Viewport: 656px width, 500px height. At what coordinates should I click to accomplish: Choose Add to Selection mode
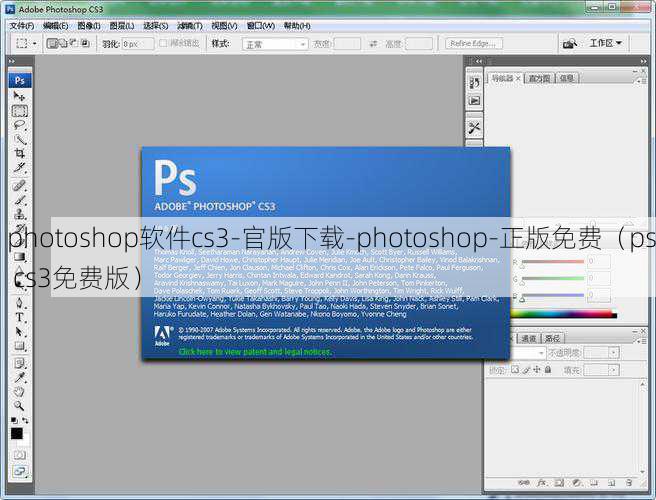63,43
